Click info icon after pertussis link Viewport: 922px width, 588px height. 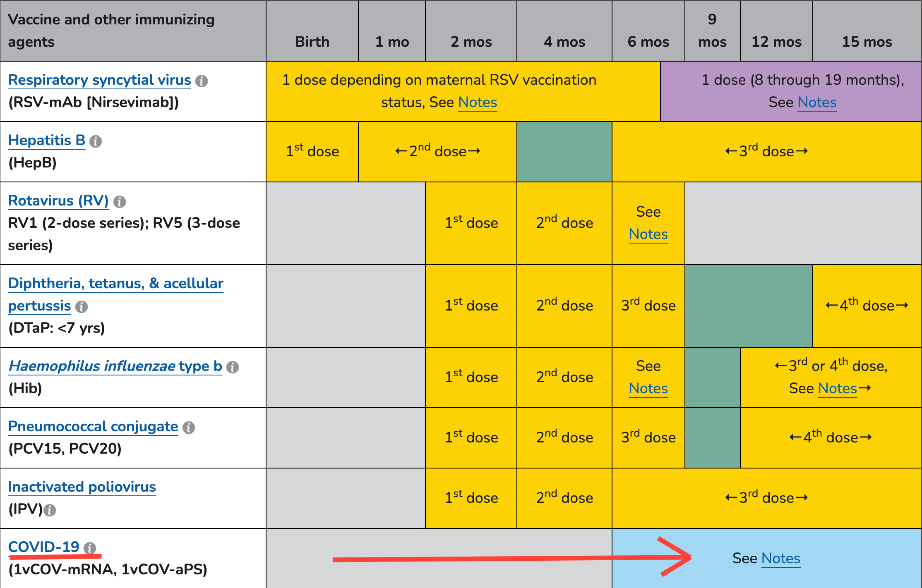point(82,307)
